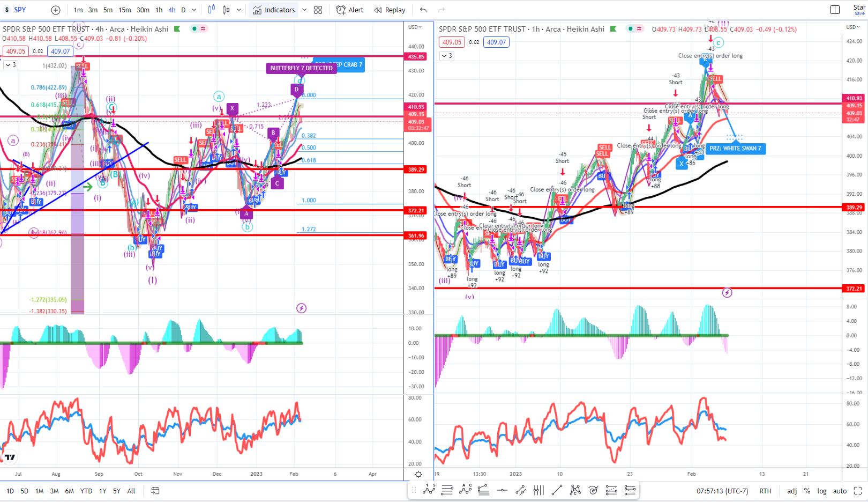The image size is (868, 502).
Task: Expand the favorite indicators dropdown arrow
Action: (x=304, y=10)
